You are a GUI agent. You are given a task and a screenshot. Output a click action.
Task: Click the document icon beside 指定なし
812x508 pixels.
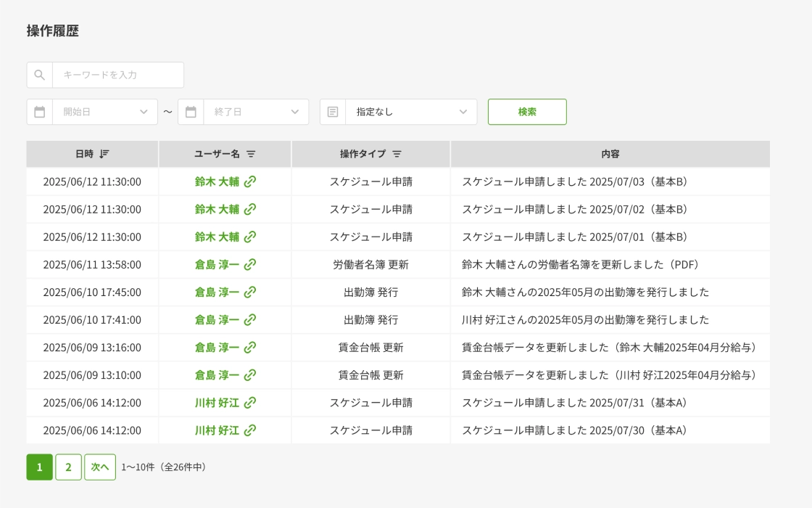333,112
